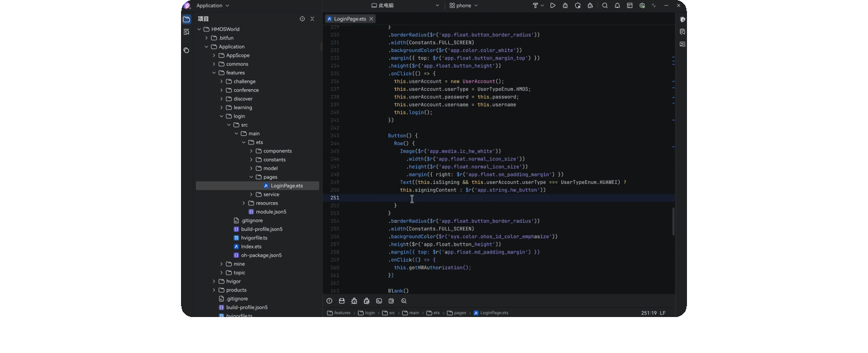Open the Problems view icon in status bar

(329, 301)
